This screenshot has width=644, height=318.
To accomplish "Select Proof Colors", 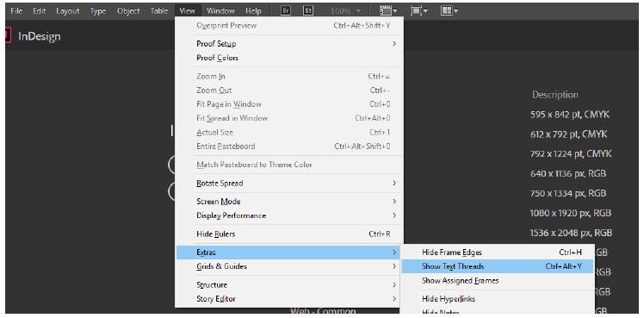I will click(x=289, y=58).
